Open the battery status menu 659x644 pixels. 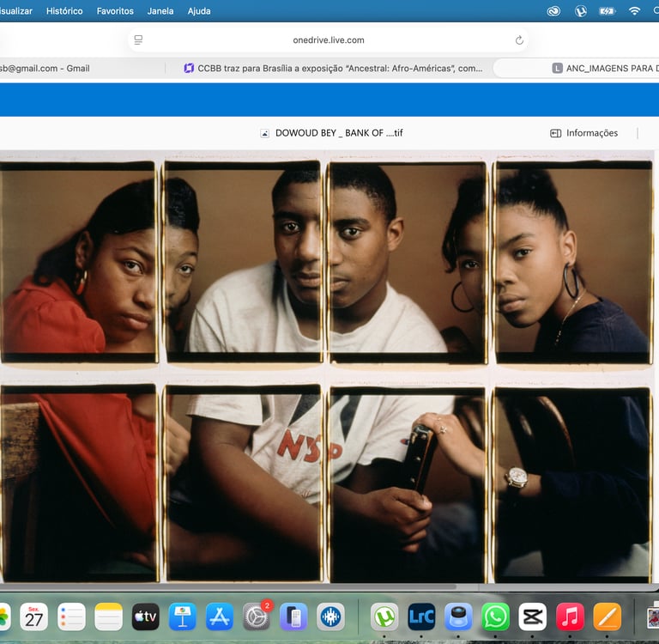[x=607, y=11]
